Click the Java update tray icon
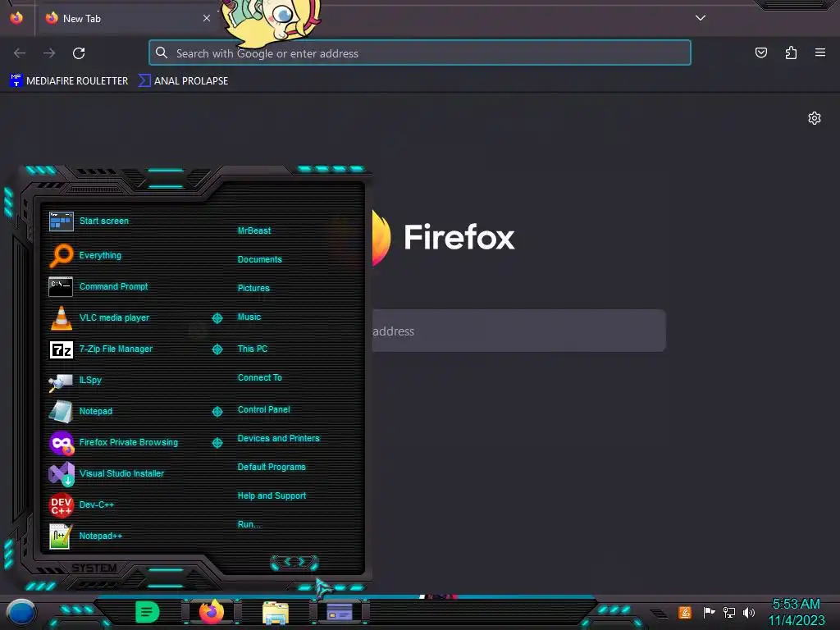 [x=685, y=612]
